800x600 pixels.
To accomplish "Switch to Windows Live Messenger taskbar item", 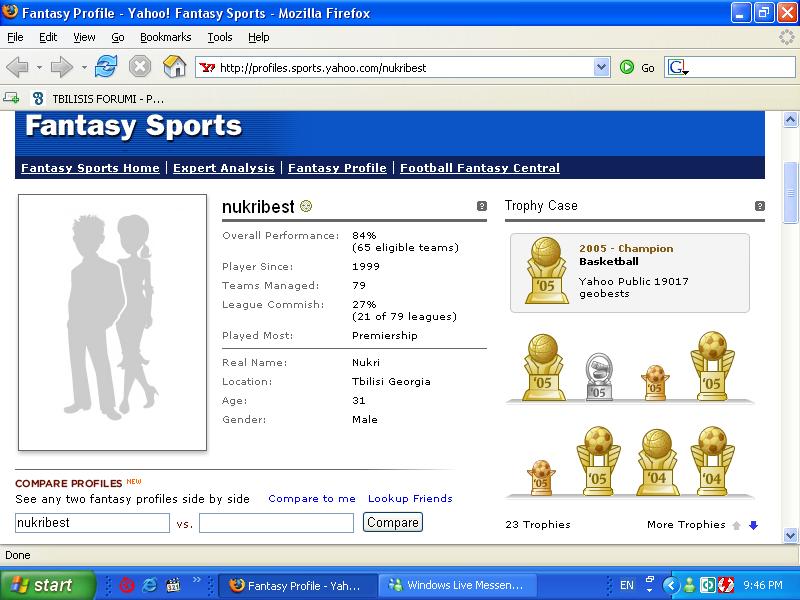I will [x=457, y=585].
